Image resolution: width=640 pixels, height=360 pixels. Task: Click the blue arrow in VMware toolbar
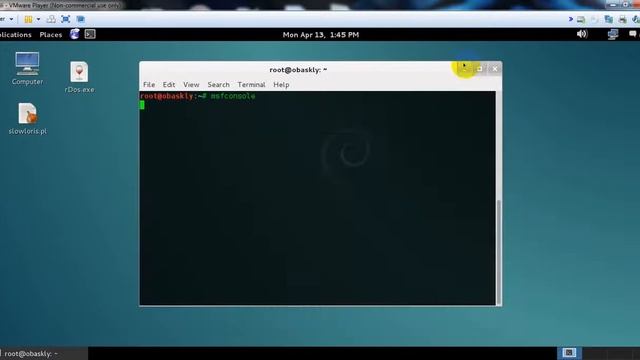[571, 19]
